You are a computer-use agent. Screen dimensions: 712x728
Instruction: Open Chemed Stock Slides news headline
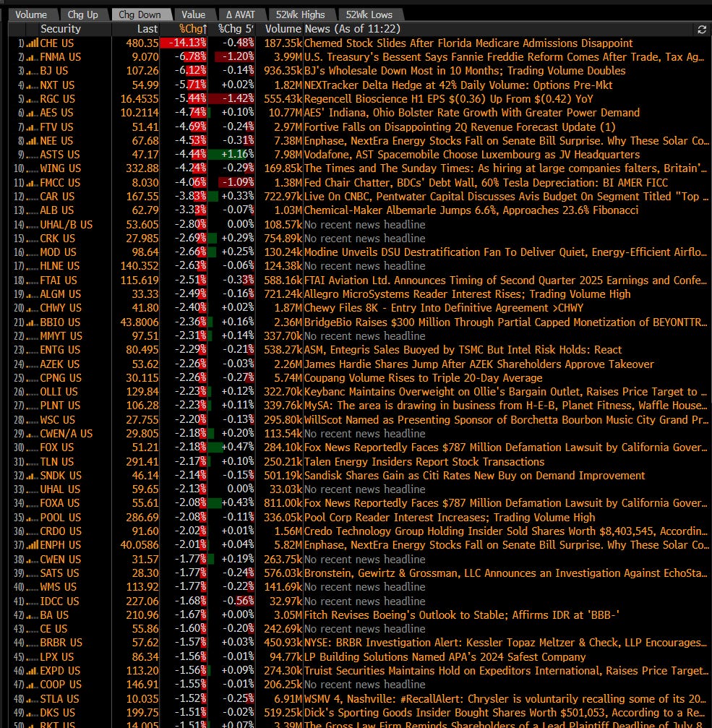[468, 43]
